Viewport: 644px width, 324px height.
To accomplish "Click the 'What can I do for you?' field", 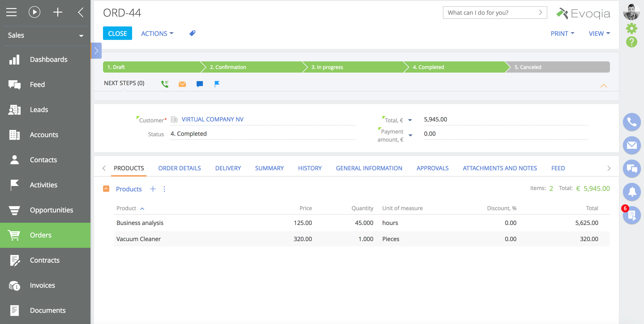I will point(491,13).
